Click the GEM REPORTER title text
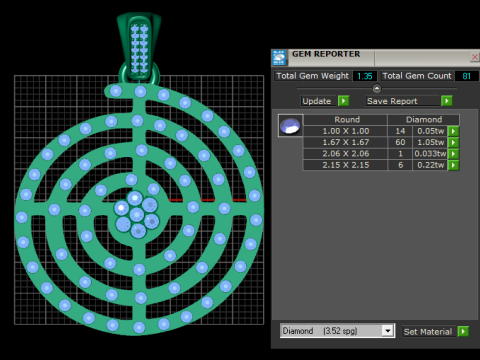This screenshot has height=360, width=480. 326,54
